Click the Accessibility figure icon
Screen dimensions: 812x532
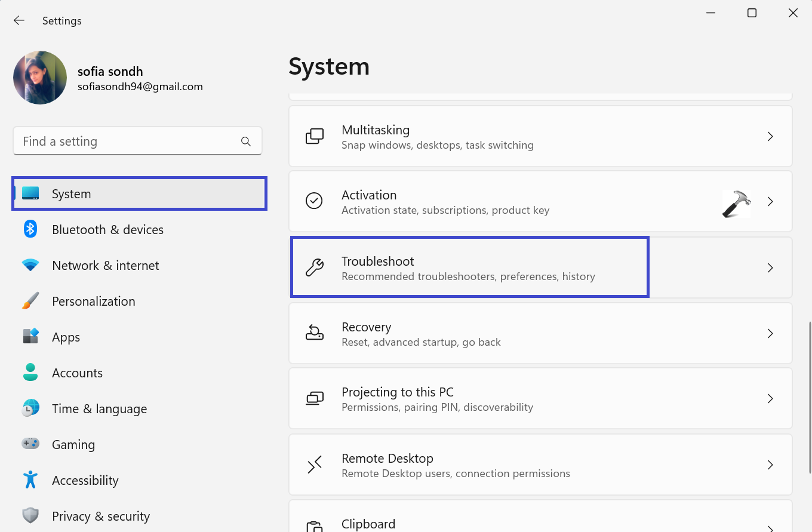click(x=30, y=480)
